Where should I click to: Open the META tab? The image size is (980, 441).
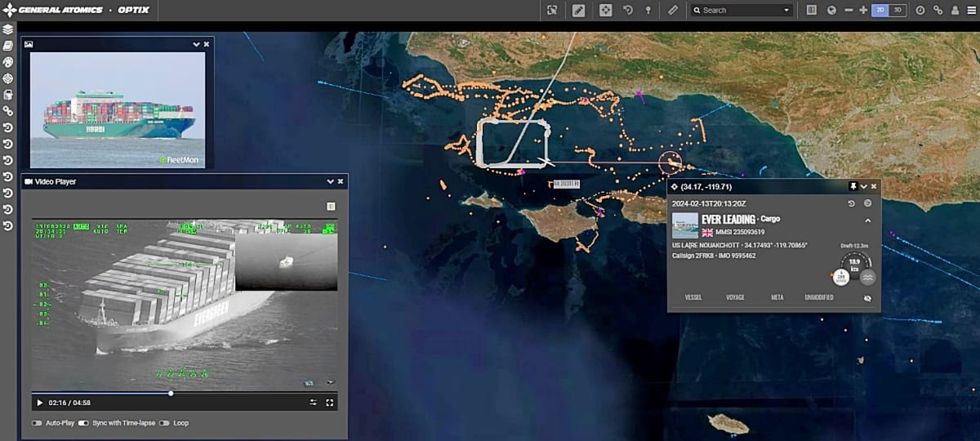(777, 298)
